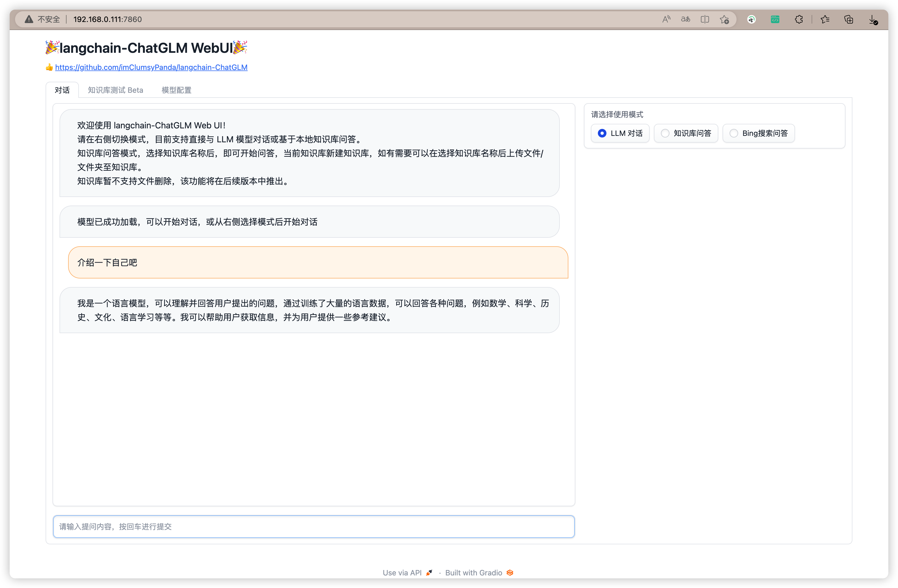Switch to the 对话 tab
This screenshot has width=898, height=588.
(62, 90)
